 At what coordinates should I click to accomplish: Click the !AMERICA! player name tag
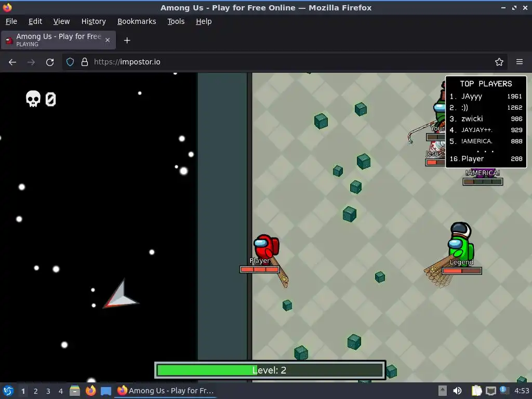pyautogui.click(x=483, y=172)
